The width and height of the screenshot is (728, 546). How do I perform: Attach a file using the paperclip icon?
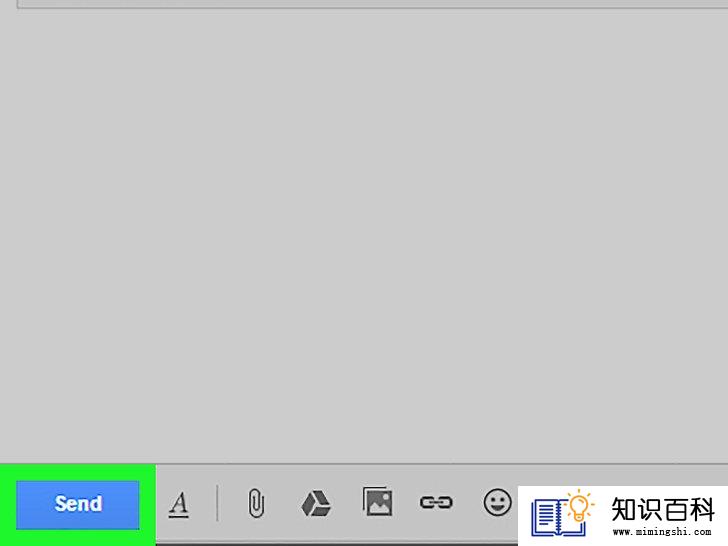click(x=256, y=503)
